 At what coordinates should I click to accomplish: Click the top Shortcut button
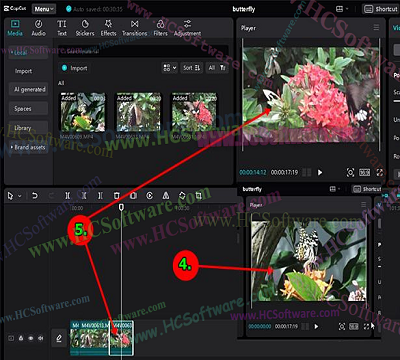click(x=380, y=9)
